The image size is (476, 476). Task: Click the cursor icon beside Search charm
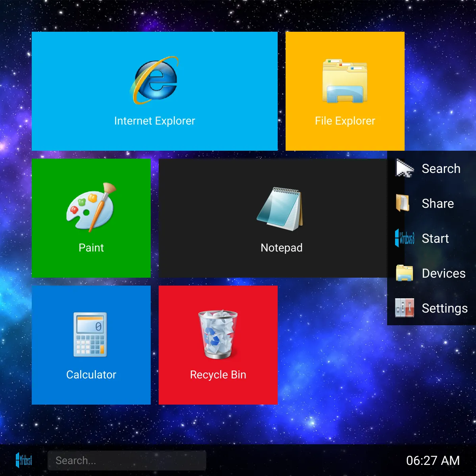[405, 169]
